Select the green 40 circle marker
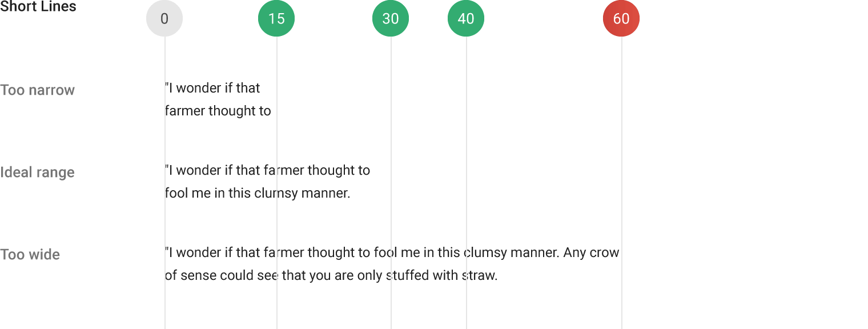 tap(466, 19)
